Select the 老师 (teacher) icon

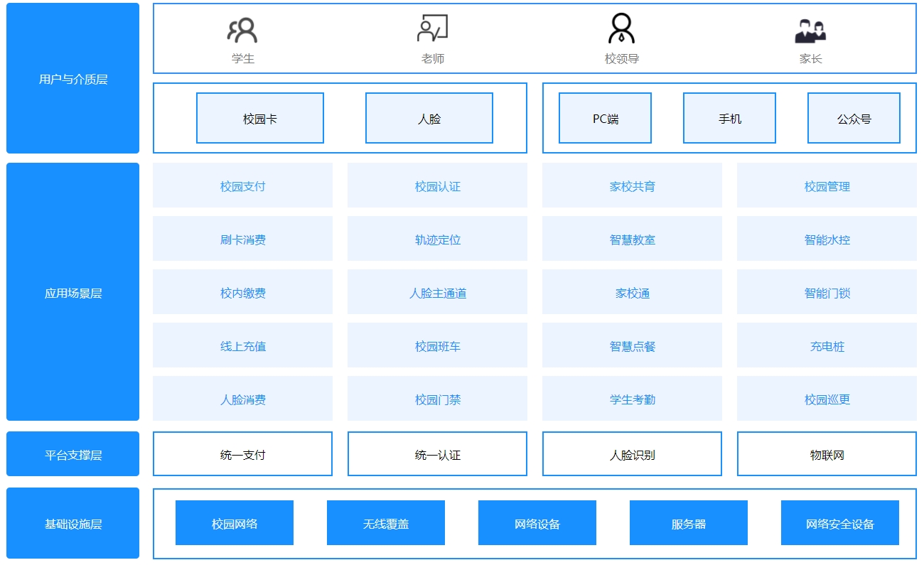433,29
